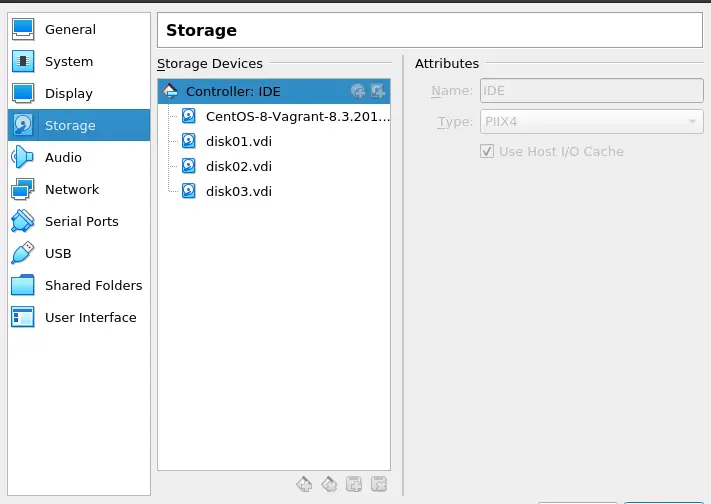This screenshot has height=504, width=711.
Task: Click the Controller: IDE icon
Action: coord(170,91)
